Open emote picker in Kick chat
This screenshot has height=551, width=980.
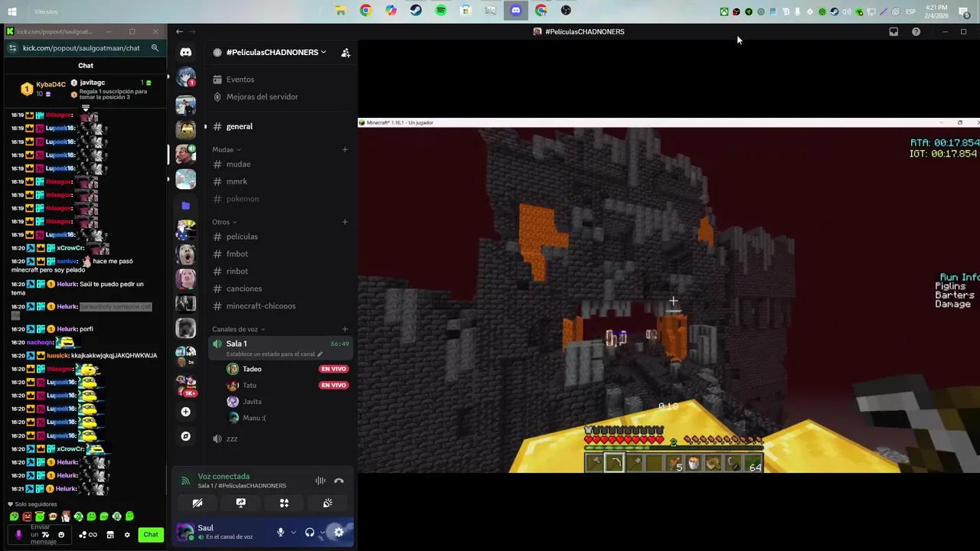pyautogui.click(x=61, y=535)
